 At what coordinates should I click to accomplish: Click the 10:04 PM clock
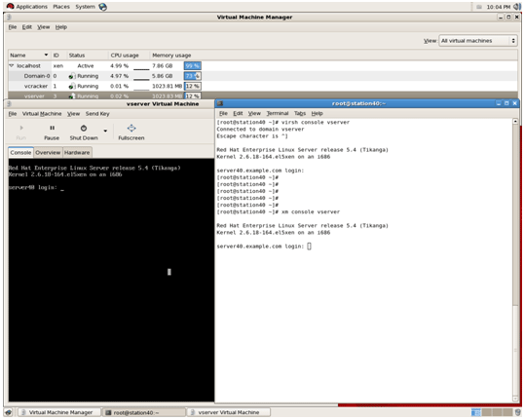[x=499, y=7]
